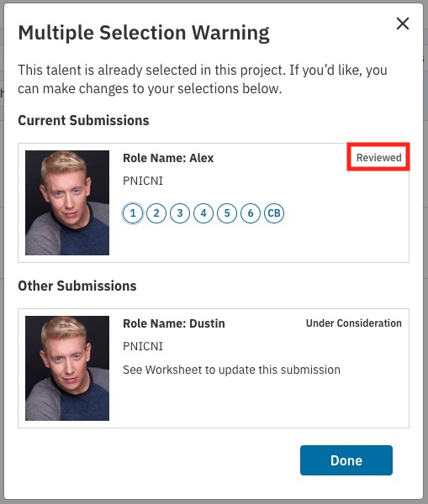
Task: Click the Role Name: Dustin label
Action: [174, 323]
